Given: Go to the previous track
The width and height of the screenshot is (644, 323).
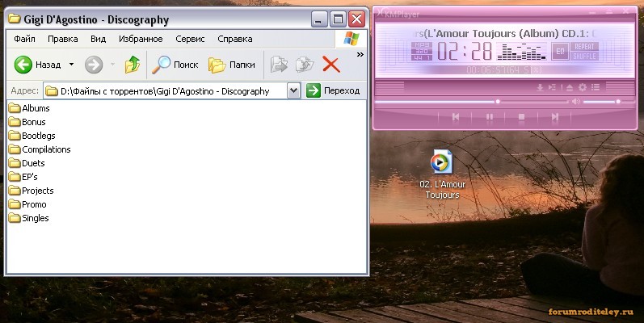Looking at the screenshot, I should (456, 117).
